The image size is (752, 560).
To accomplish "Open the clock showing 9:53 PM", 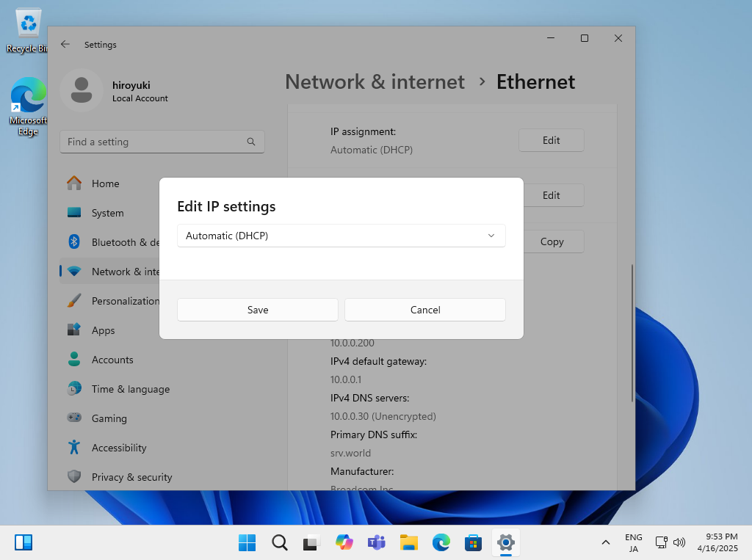I will click(x=717, y=542).
